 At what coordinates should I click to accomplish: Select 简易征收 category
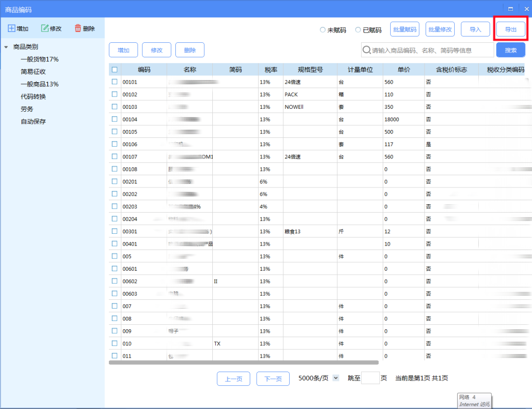coord(33,71)
